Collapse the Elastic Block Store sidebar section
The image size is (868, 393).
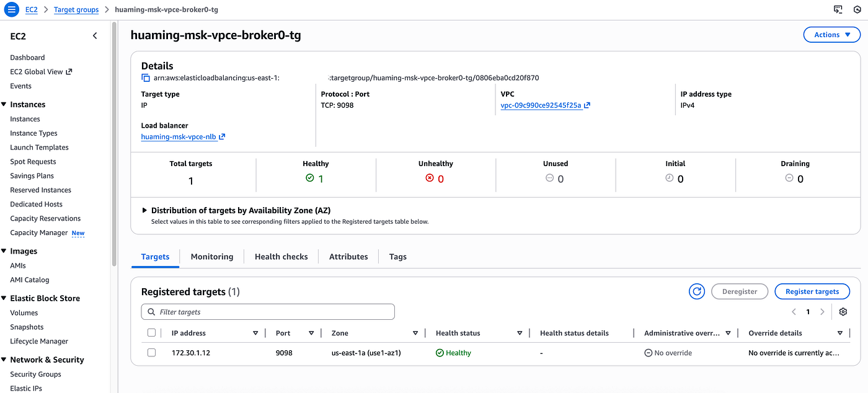tap(4, 298)
